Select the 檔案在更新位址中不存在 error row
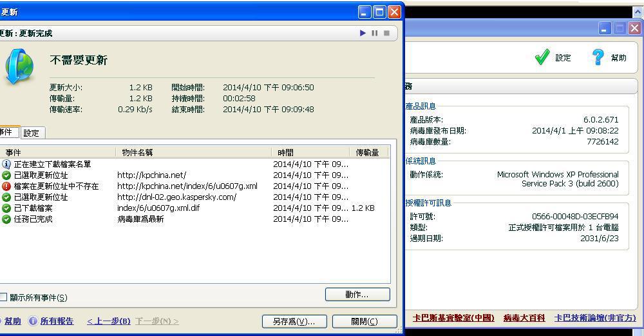Screen dimensions: 644x336 point(194,186)
